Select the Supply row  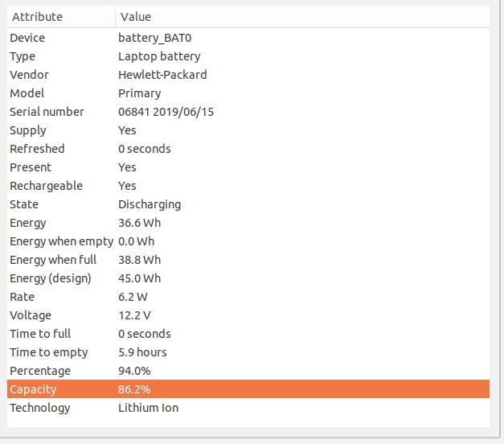click(x=248, y=130)
